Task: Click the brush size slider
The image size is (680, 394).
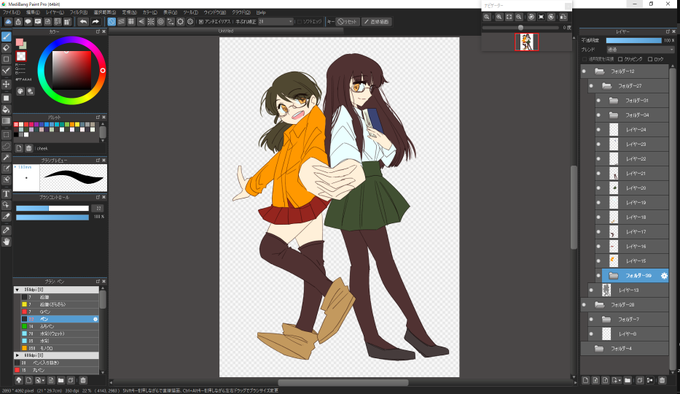Action: point(52,208)
